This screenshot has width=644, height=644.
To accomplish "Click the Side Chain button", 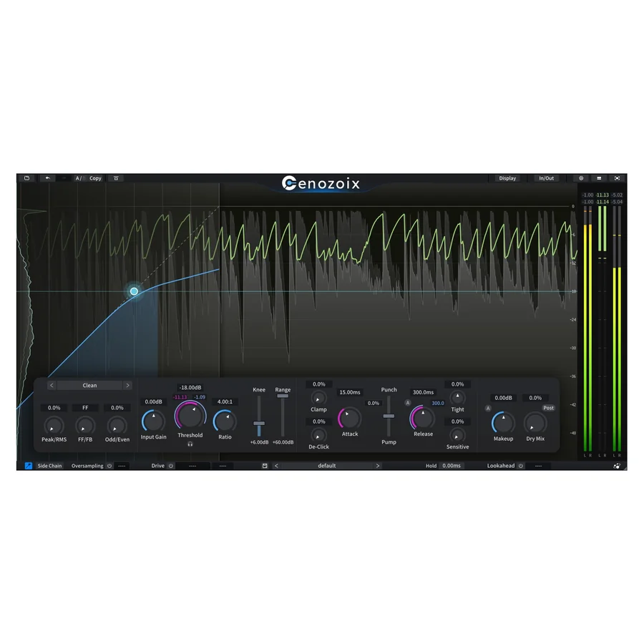I will (x=49, y=466).
